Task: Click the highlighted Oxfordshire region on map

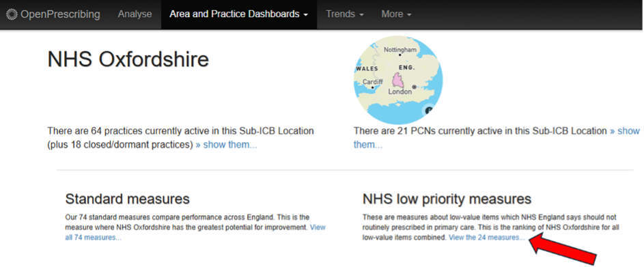Action: [398, 81]
